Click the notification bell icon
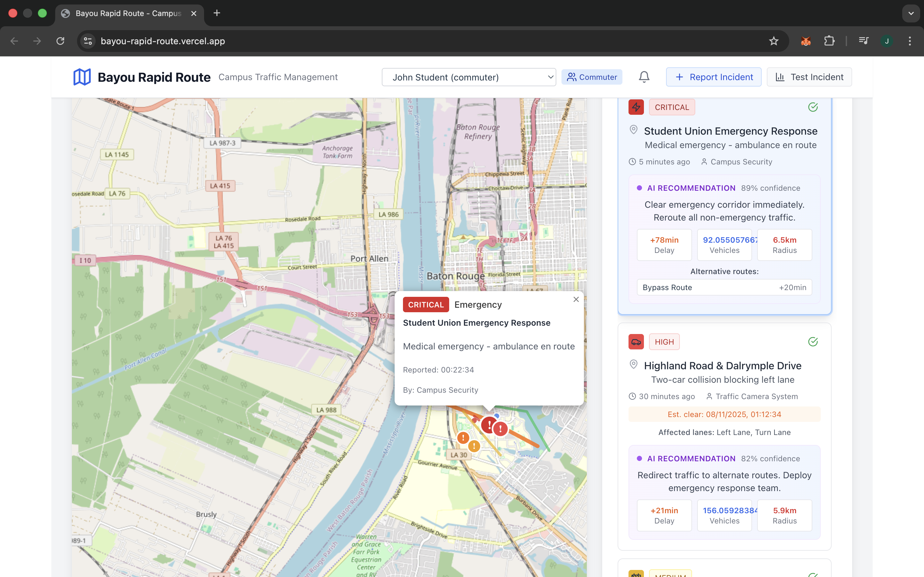The width and height of the screenshot is (924, 577). click(644, 77)
